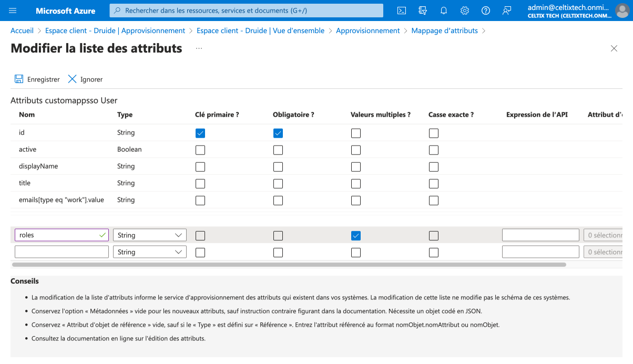This screenshot has height=364, width=633.
Task: Check Obligatoire for displayName
Action: click(x=278, y=167)
